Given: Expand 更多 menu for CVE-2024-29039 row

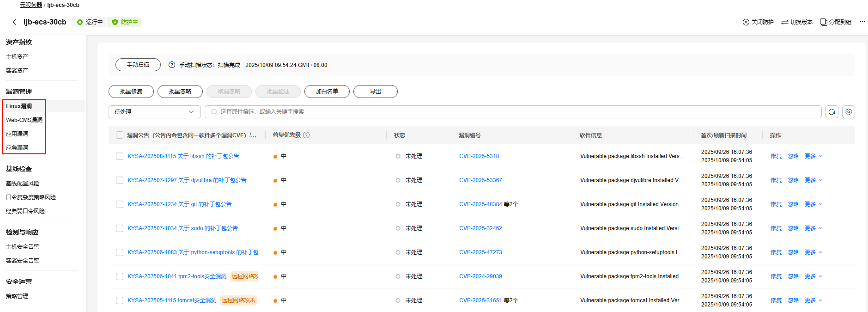Looking at the screenshot, I should point(813,276).
